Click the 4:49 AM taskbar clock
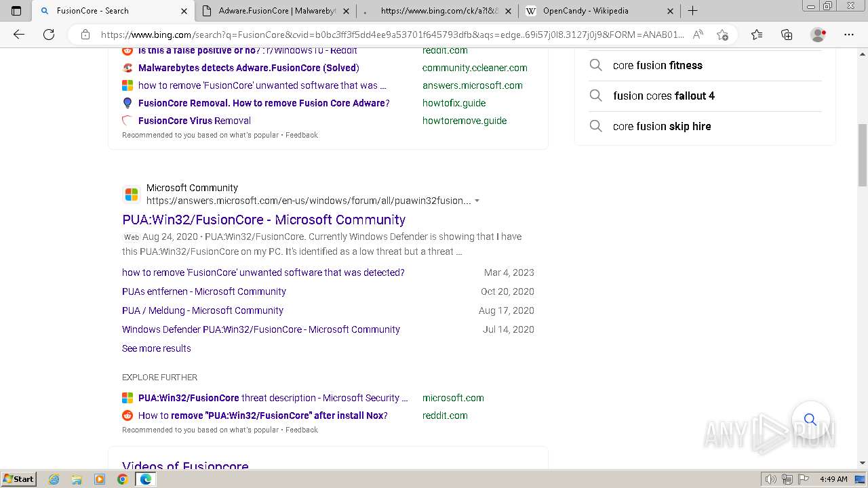 [x=833, y=479]
